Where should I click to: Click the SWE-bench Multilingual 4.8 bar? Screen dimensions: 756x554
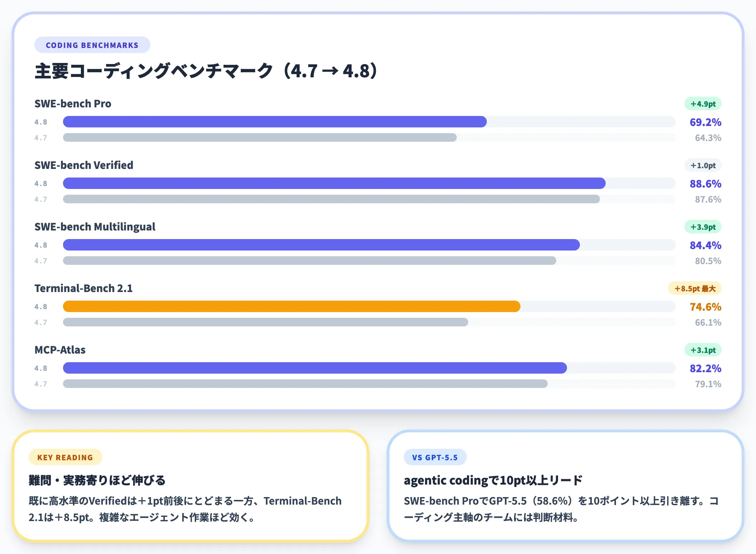[x=321, y=245]
